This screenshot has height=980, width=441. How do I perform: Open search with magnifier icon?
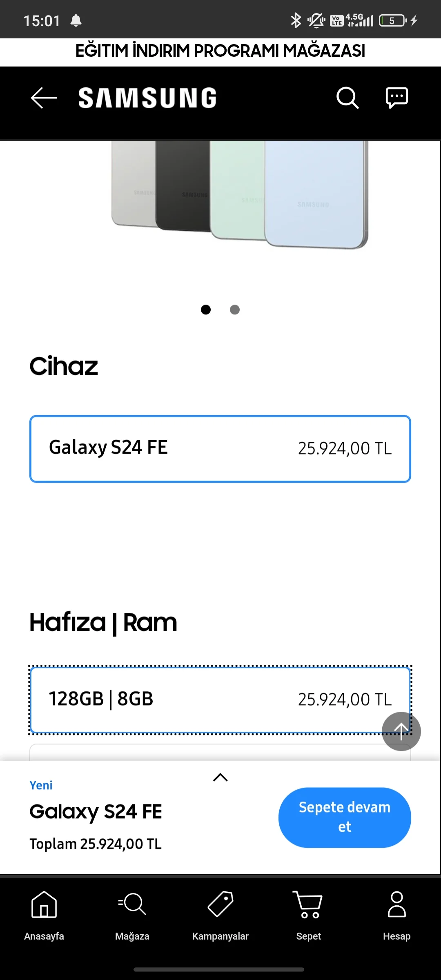pos(347,98)
